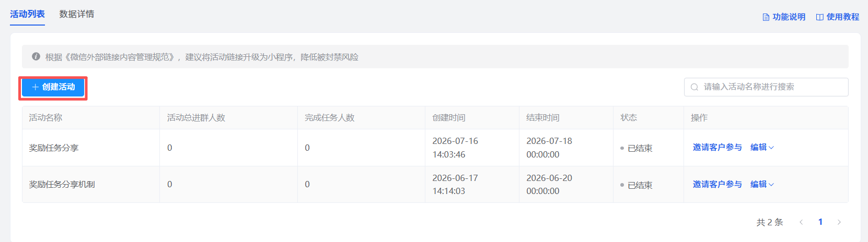Focus the activity name search field

tap(766, 87)
